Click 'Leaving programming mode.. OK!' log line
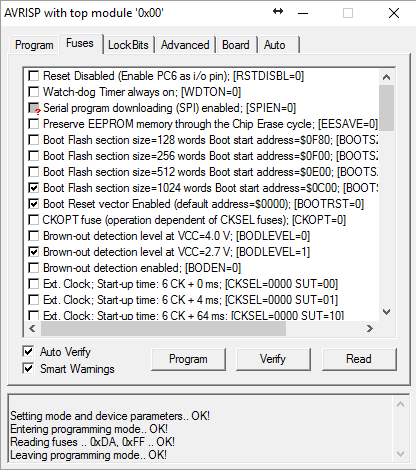 pos(88,455)
